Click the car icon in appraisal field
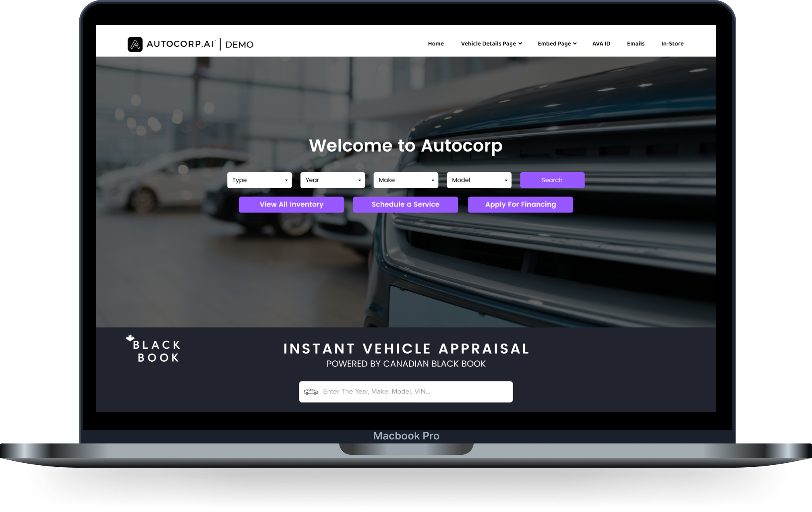The width and height of the screenshot is (812, 512). pos(311,391)
